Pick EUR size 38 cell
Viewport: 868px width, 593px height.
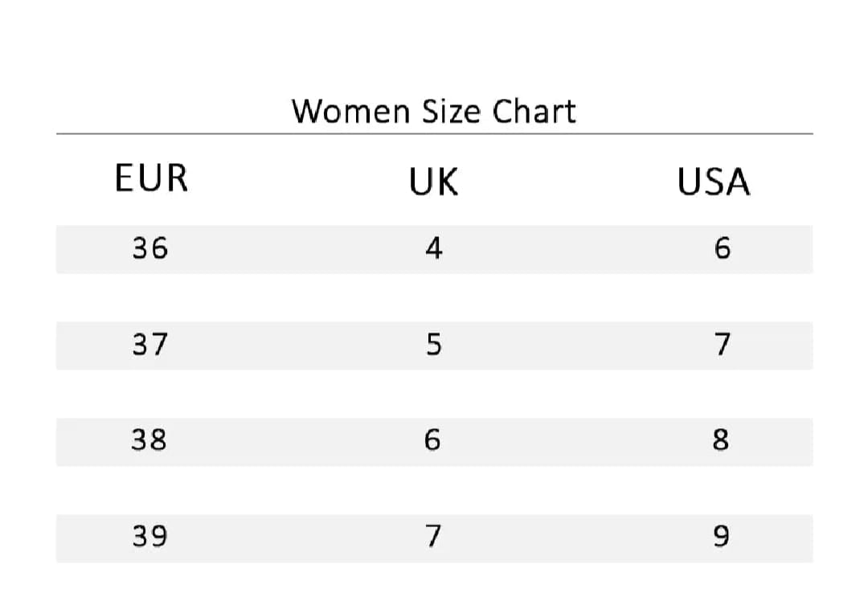coord(150,441)
